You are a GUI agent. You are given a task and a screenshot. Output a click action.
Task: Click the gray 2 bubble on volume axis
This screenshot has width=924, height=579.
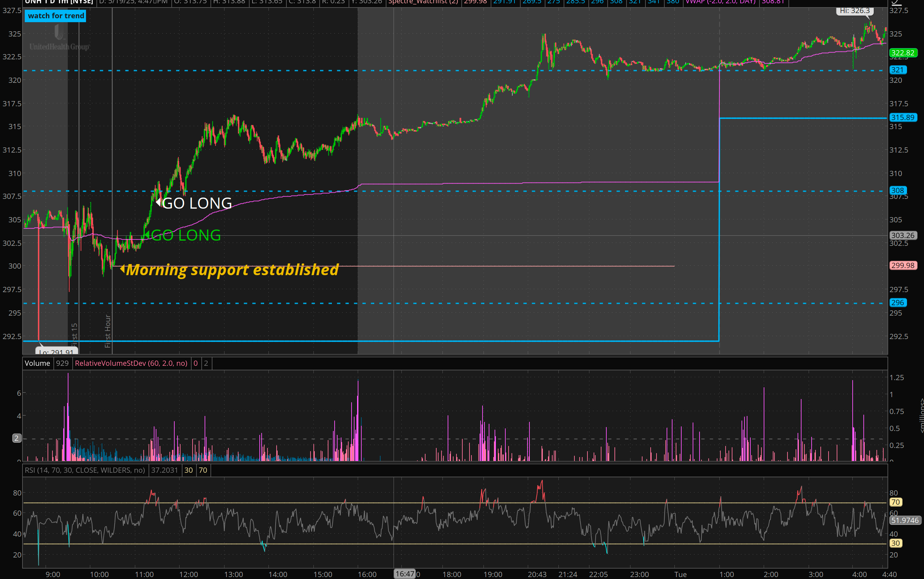[16, 438]
